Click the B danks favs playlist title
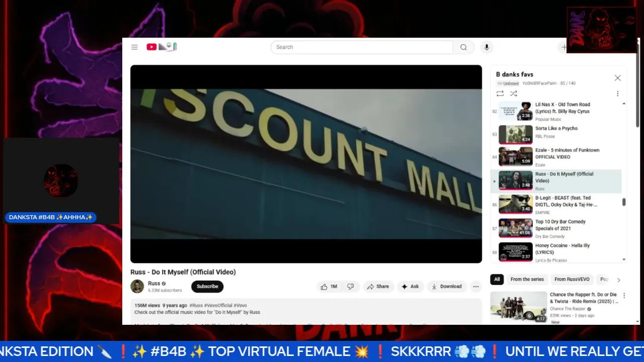 coord(515,74)
